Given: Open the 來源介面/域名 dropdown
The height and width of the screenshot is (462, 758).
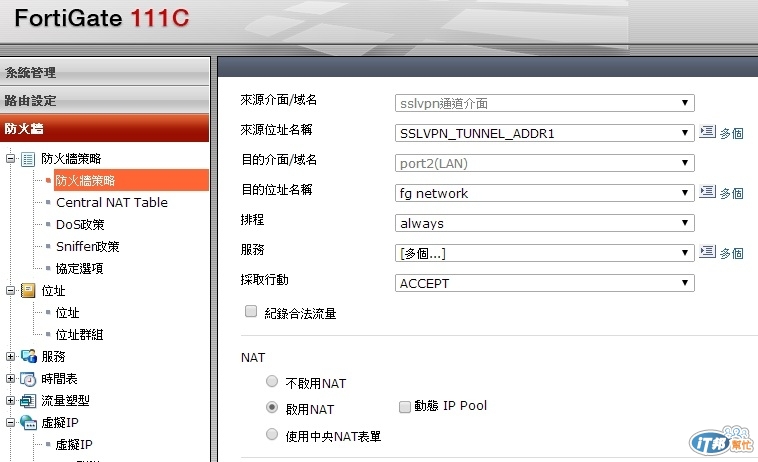Looking at the screenshot, I should tap(545, 103).
